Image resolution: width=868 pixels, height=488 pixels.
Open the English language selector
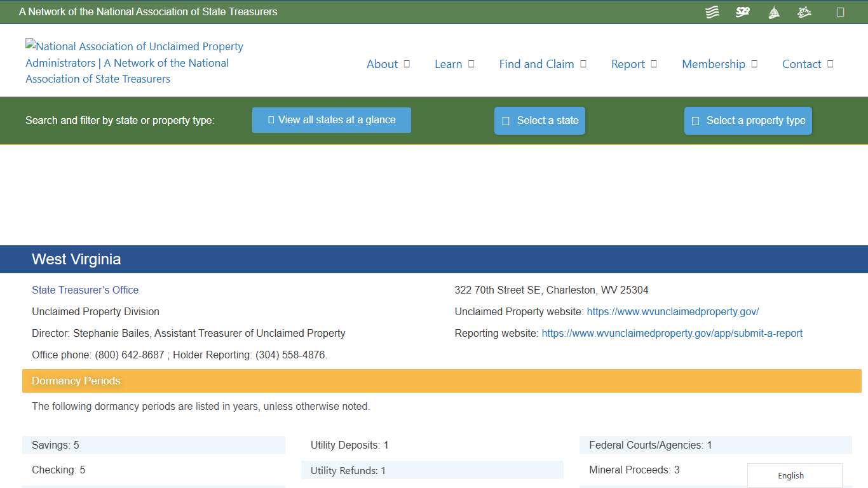(x=790, y=475)
